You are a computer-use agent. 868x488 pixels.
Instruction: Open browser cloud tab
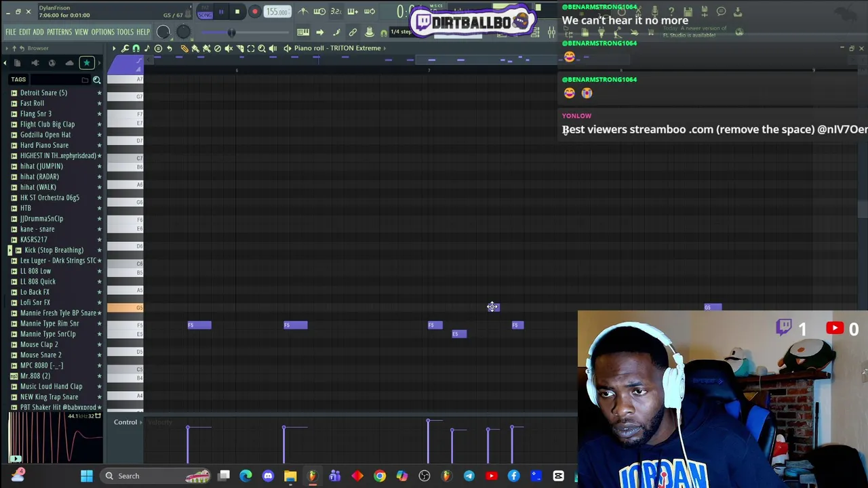click(69, 63)
